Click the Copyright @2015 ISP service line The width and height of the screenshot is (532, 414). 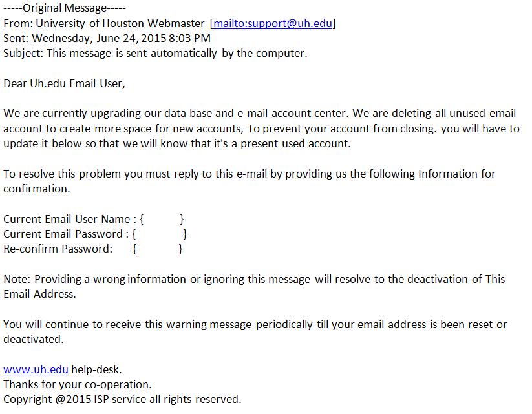122,400
